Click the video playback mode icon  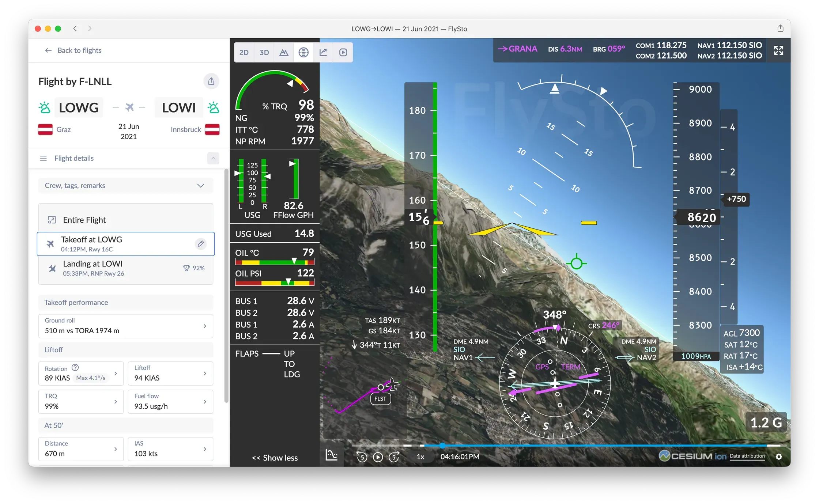[343, 52]
